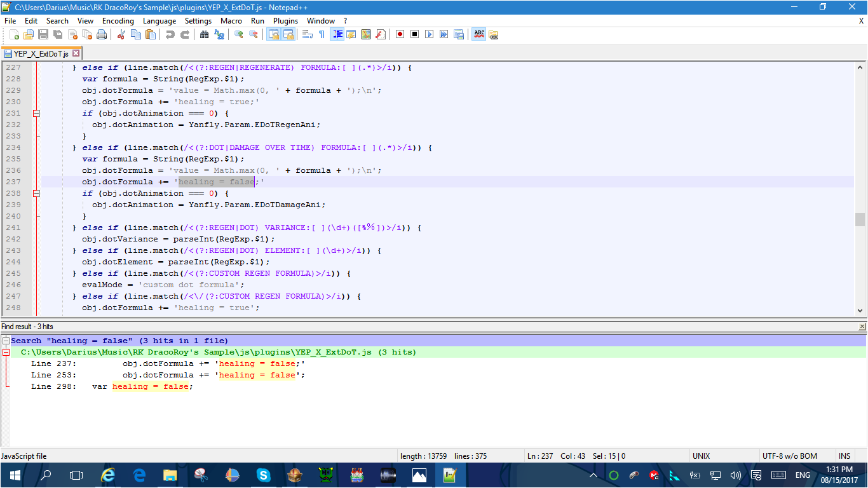
Task: Open the File menu
Action: point(10,20)
